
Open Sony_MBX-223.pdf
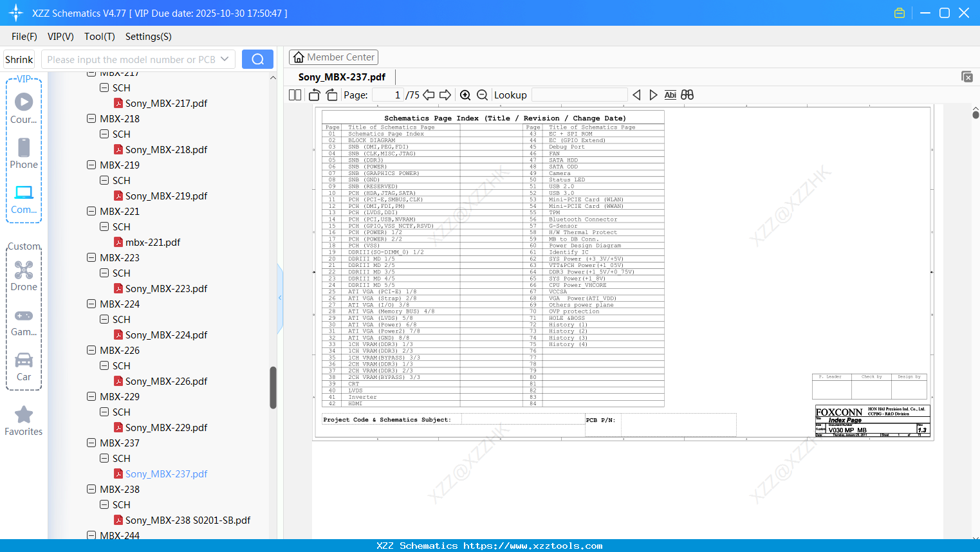coord(166,289)
